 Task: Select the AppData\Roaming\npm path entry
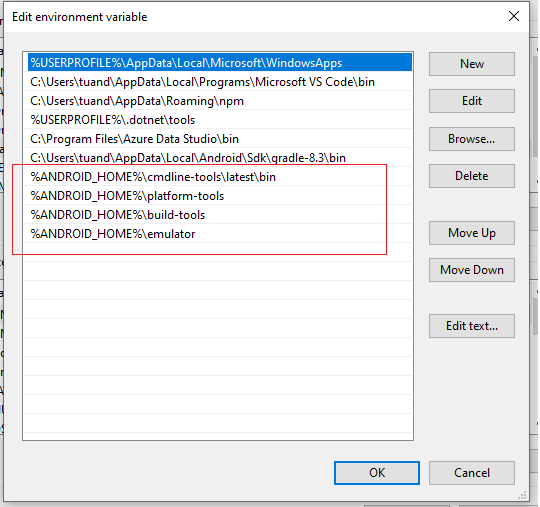pos(220,101)
